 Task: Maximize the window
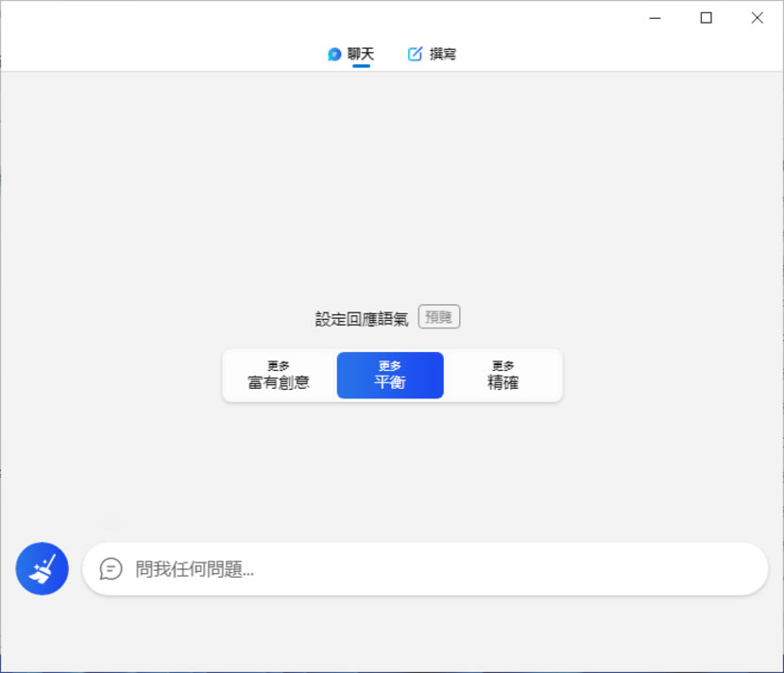click(x=706, y=18)
